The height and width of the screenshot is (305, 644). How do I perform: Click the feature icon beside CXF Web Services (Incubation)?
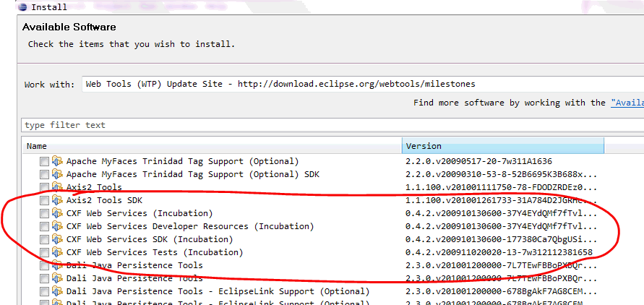tap(56, 213)
